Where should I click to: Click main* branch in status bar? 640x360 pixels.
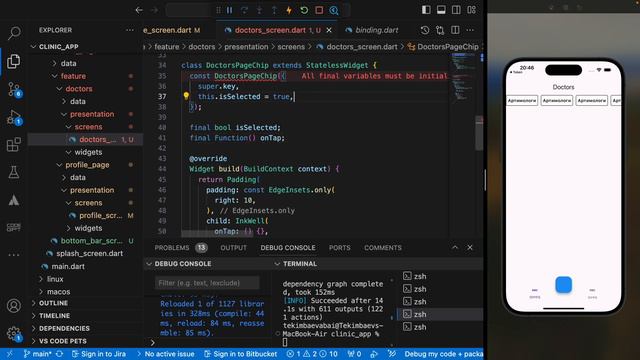click(38, 354)
